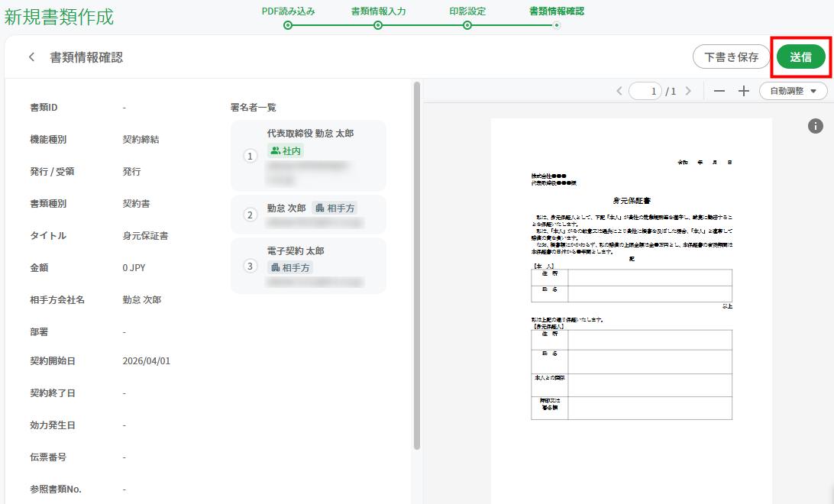Click the 機能種別 value 契約締結
Image resolution: width=834 pixels, height=504 pixels.
click(x=141, y=139)
